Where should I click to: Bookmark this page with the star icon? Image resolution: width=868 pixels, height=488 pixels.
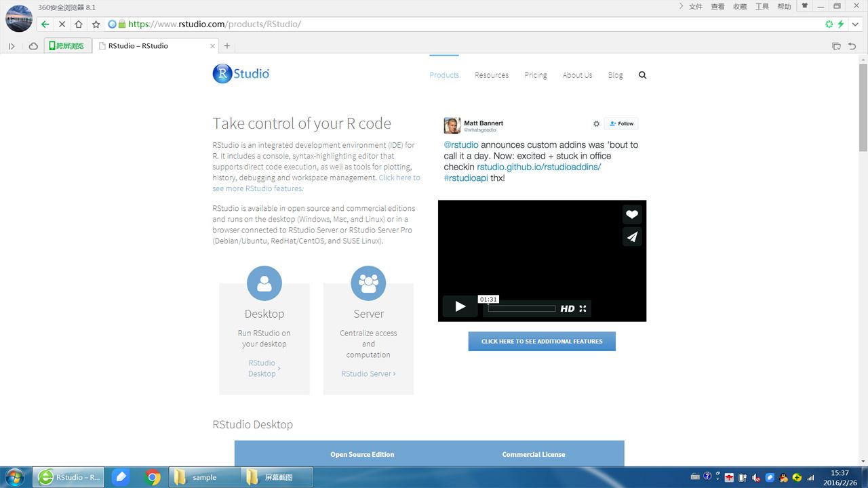pyautogui.click(x=96, y=24)
